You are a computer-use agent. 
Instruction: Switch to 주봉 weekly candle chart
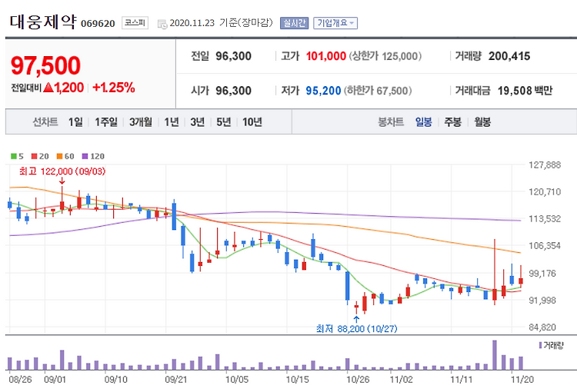[452, 121]
